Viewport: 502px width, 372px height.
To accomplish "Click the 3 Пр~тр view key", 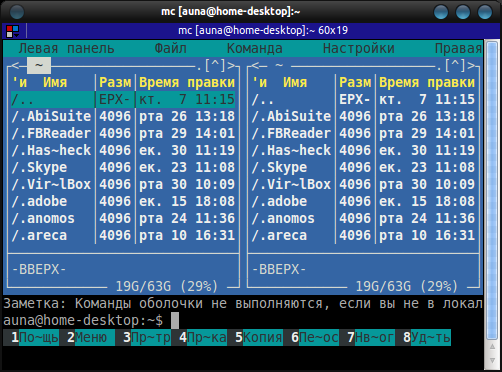I will pos(143,337).
